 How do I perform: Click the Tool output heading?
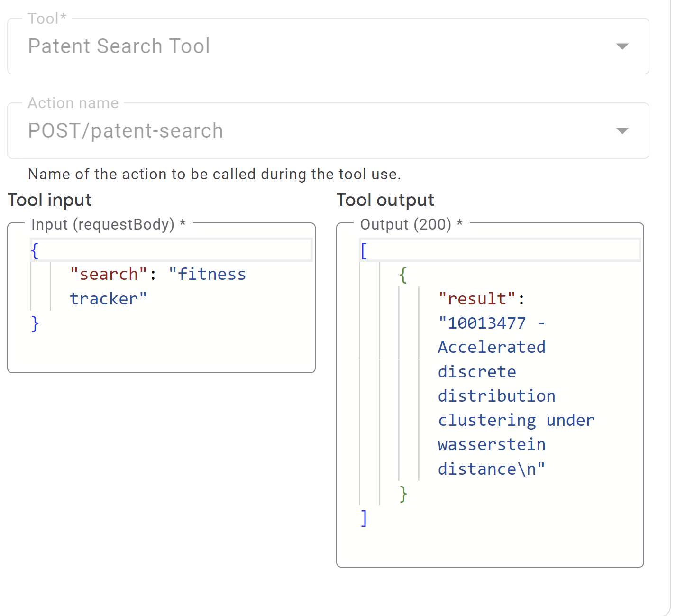click(x=385, y=200)
